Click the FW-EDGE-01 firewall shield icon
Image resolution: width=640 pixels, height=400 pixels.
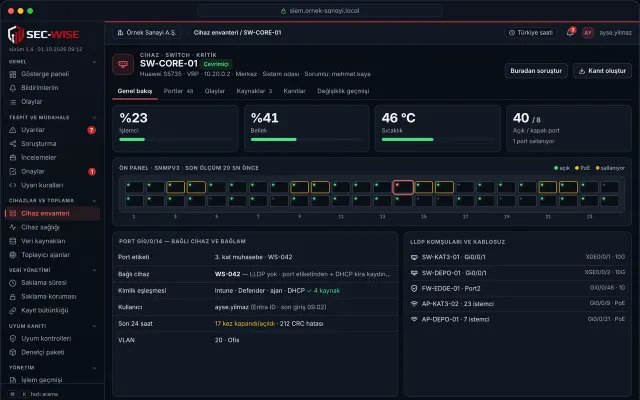[x=414, y=289]
